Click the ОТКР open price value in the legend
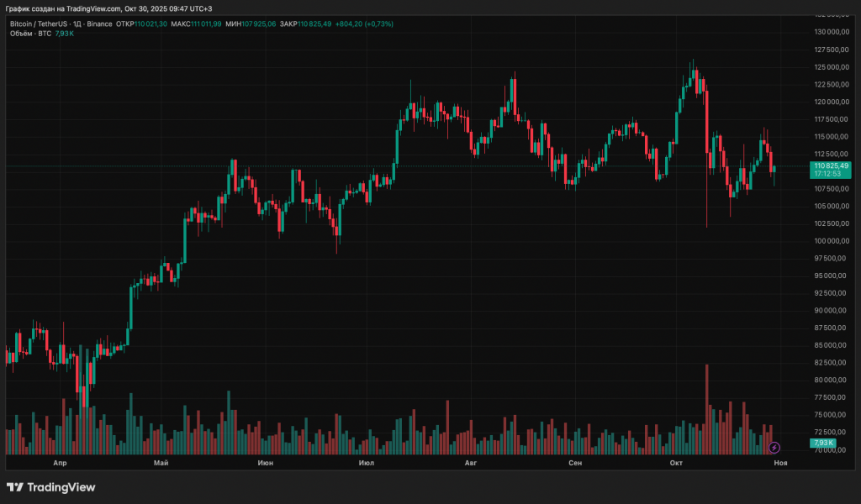Screen dimensions: 861x504 [x=151, y=24]
